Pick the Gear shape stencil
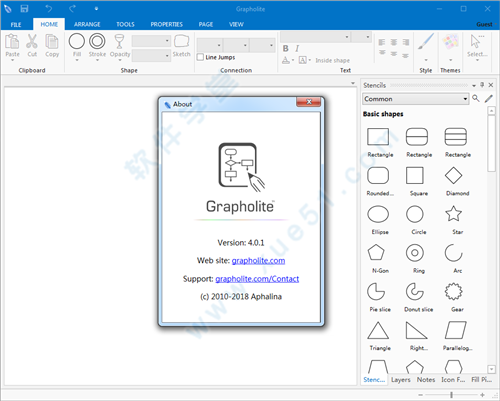The width and height of the screenshot is (500, 401). point(453,291)
